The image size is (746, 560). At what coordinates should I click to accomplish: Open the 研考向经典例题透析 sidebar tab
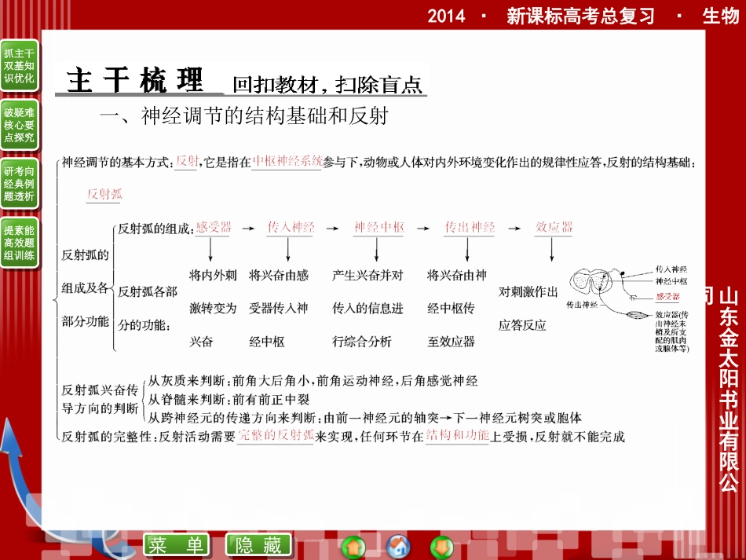(x=19, y=184)
